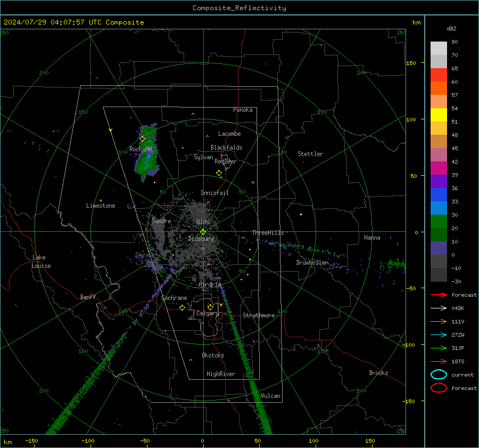Click the Brooks city label

pyautogui.click(x=378, y=373)
